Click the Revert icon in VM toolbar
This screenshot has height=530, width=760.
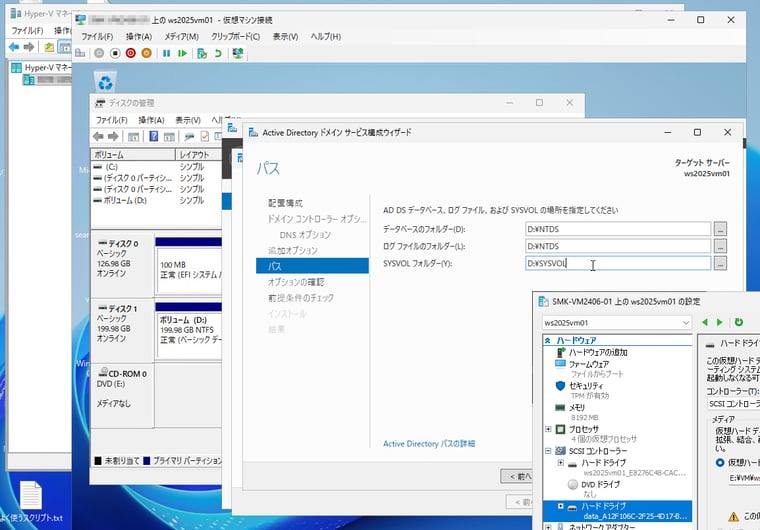[x=217, y=53]
